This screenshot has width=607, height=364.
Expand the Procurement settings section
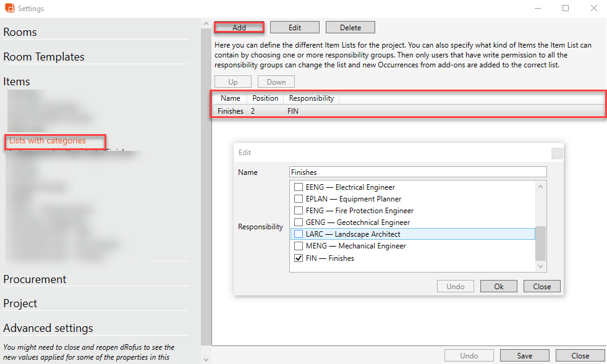[35, 279]
